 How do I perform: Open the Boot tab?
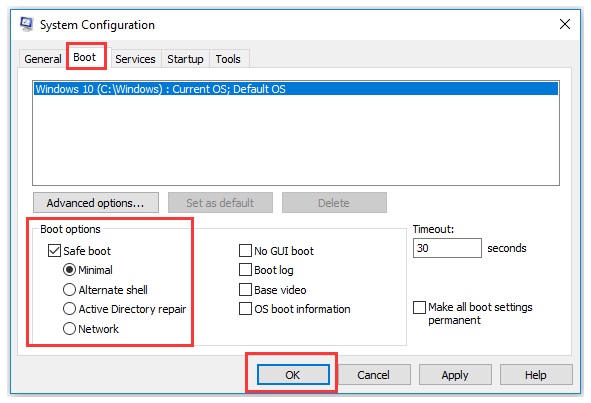coord(85,57)
